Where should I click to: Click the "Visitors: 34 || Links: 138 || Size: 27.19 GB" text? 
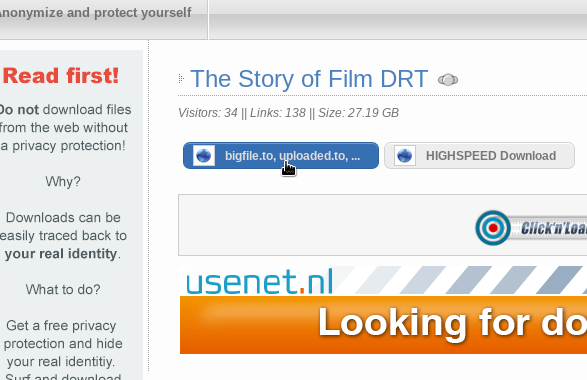[x=288, y=113]
